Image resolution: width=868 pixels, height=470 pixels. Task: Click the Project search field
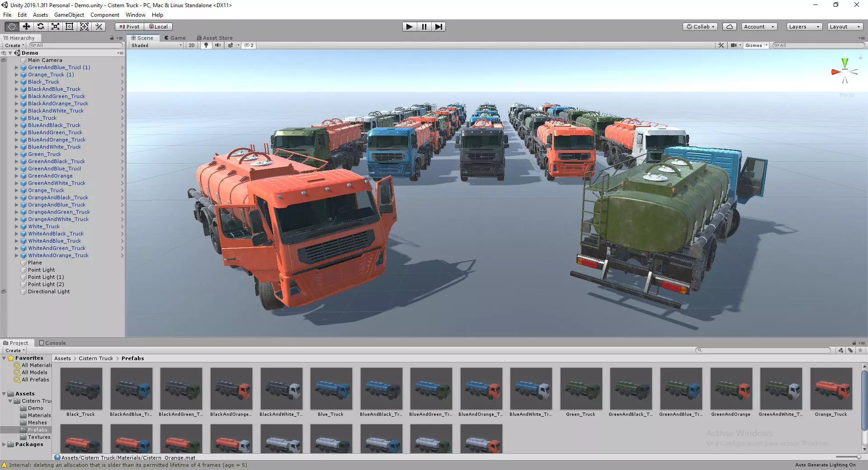763,350
